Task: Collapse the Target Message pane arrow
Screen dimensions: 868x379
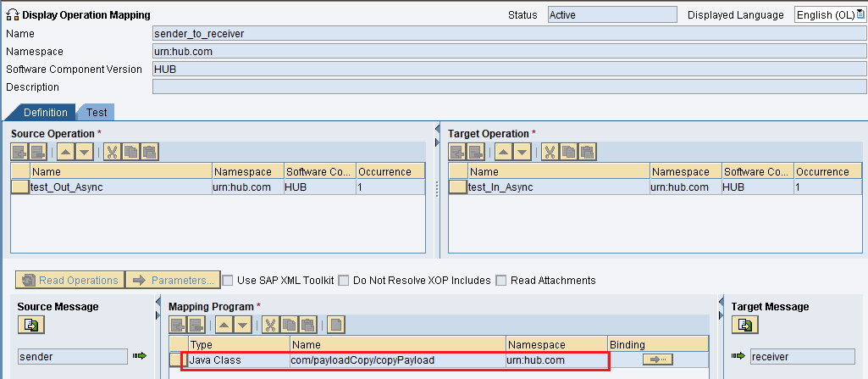Action: pyautogui.click(x=721, y=302)
